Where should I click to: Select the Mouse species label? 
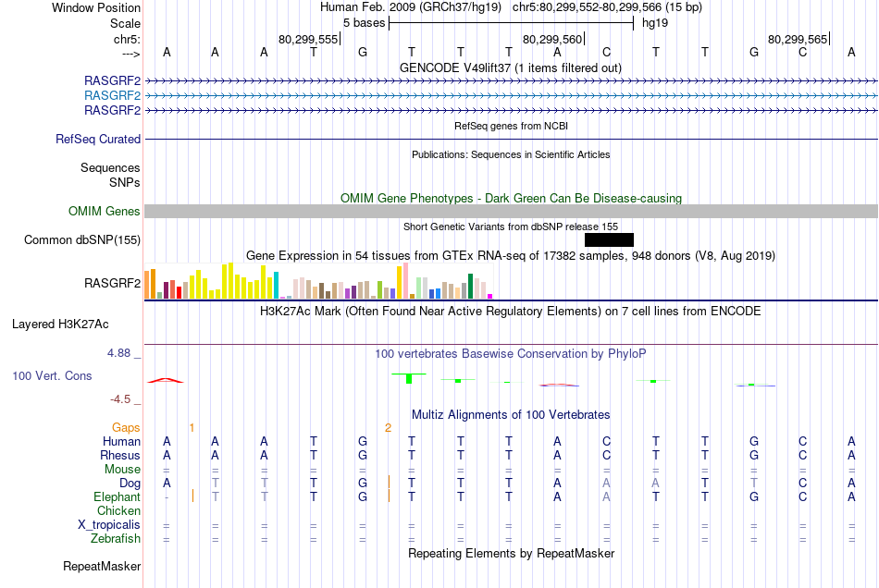(x=122, y=470)
